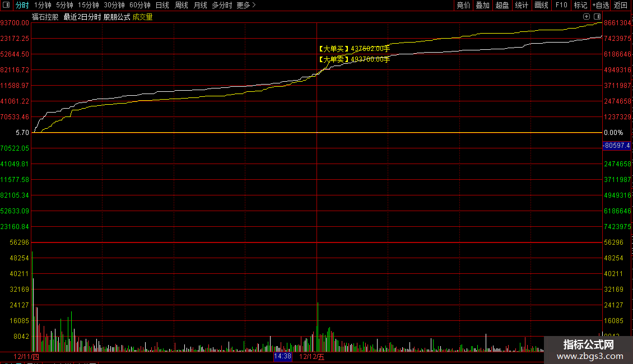Click the side panel toggle icon above chart
633x364 pixels.
pyautogui.click(x=597, y=17)
